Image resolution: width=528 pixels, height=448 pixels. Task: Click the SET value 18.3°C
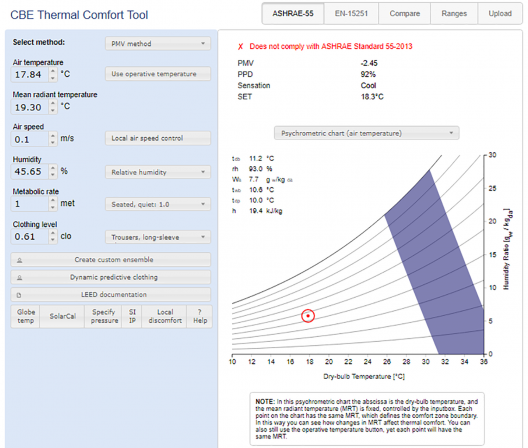click(372, 97)
